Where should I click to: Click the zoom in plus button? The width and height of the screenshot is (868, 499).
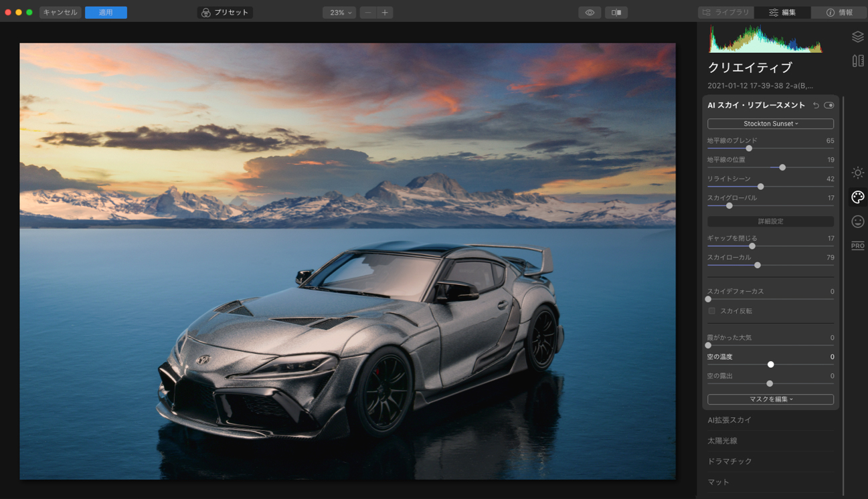pos(385,13)
